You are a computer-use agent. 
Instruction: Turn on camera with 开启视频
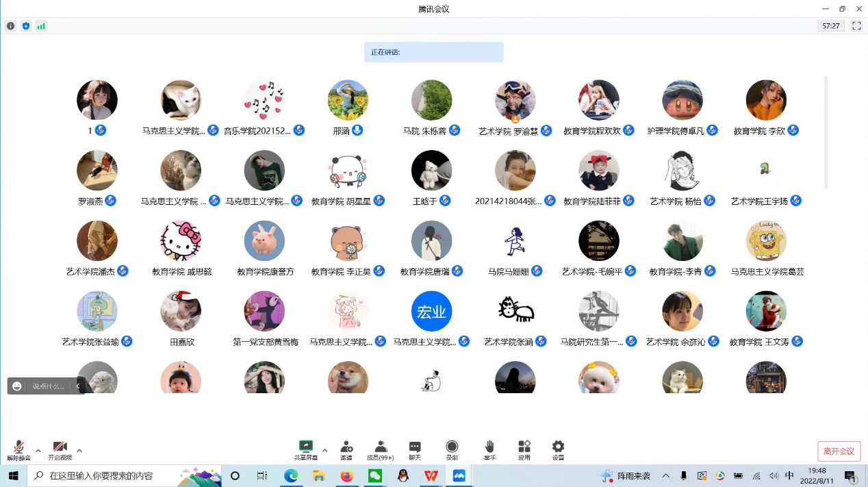tap(60, 450)
